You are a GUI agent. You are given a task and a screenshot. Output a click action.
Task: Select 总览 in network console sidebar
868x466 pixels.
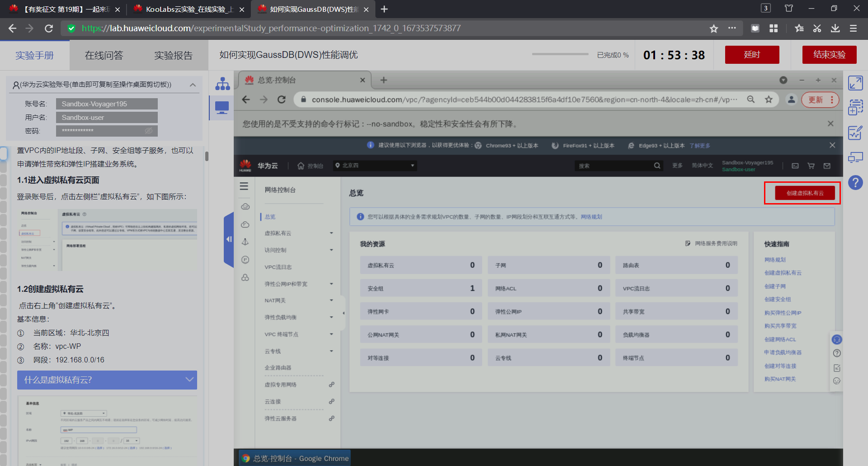(x=270, y=217)
